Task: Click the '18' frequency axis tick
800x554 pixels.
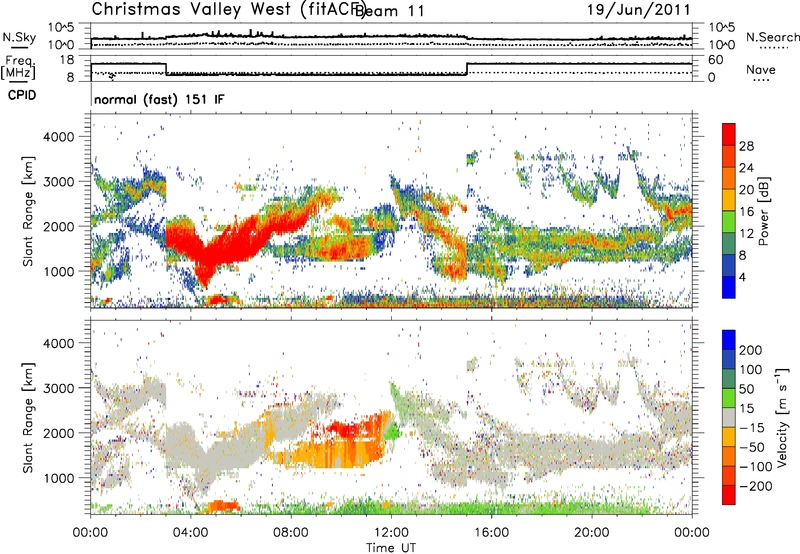Action: [x=67, y=60]
